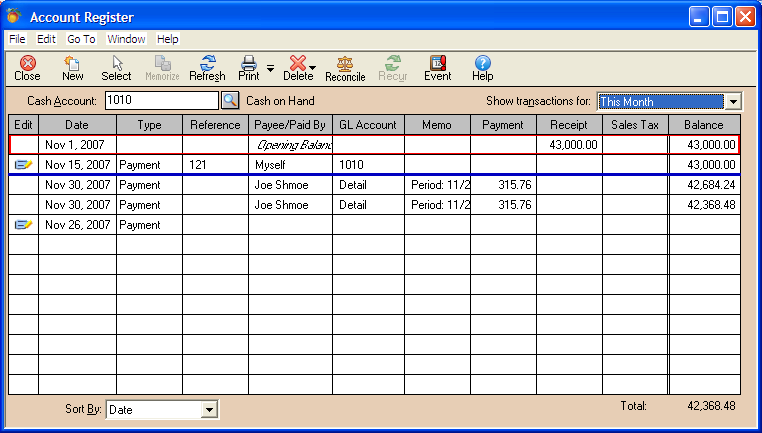The width and height of the screenshot is (762, 433).
Task: Click the Cash Account lookup magnifier
Action: 230,101
